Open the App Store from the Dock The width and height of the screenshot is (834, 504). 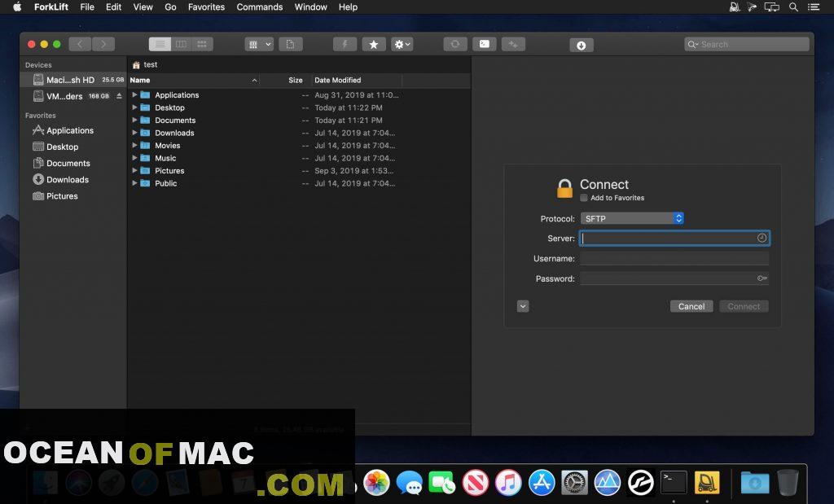(x=542, y=484)
